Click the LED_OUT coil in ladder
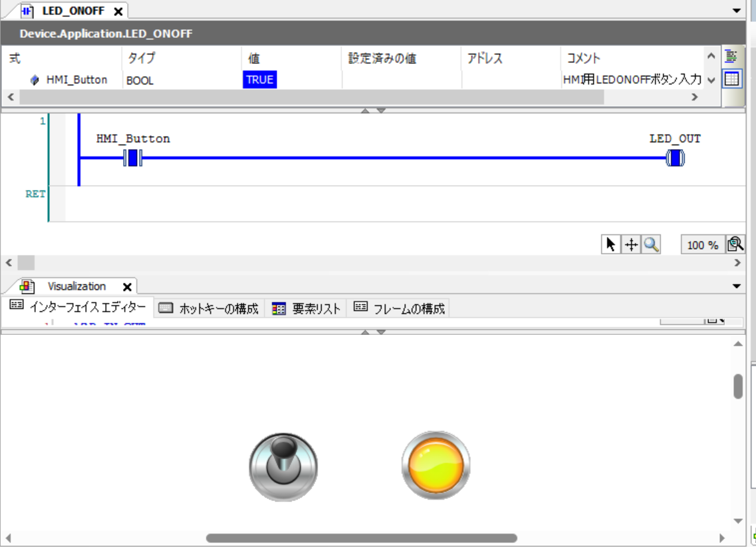This screenshot has height=547, width=756. (x=675, y=158)
